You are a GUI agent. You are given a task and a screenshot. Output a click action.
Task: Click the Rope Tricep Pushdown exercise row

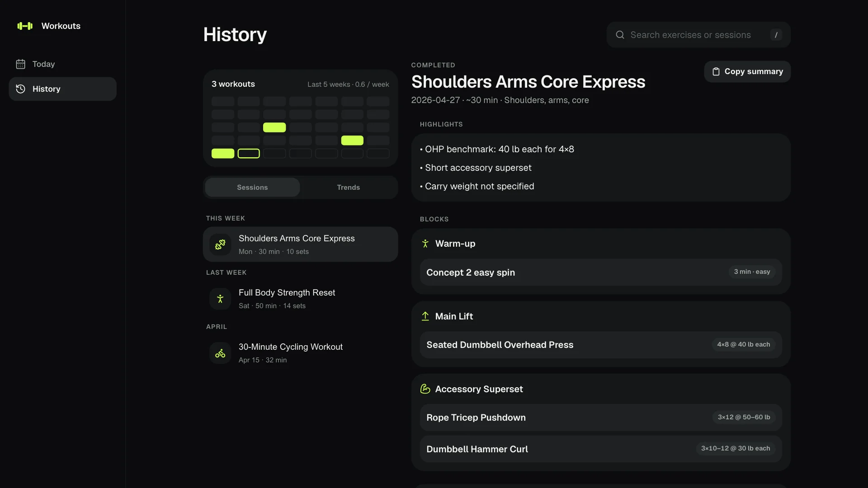click(601, 418)
